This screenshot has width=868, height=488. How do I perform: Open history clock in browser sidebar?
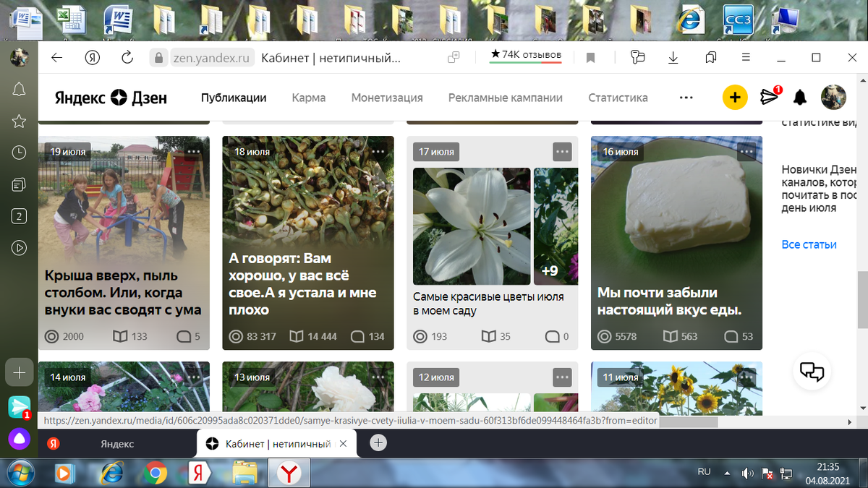point(20,153)
